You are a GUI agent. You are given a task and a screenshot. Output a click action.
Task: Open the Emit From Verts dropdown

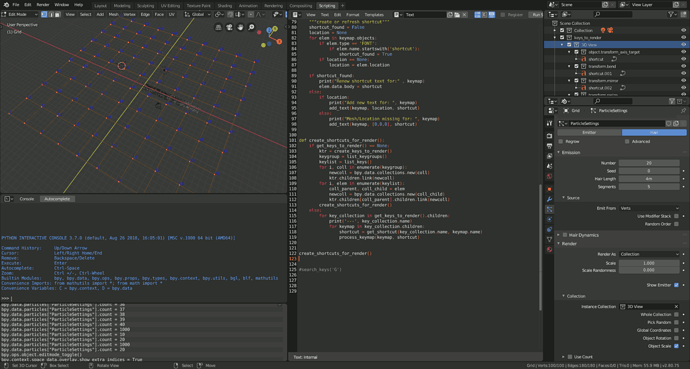[x=649, y=208]
